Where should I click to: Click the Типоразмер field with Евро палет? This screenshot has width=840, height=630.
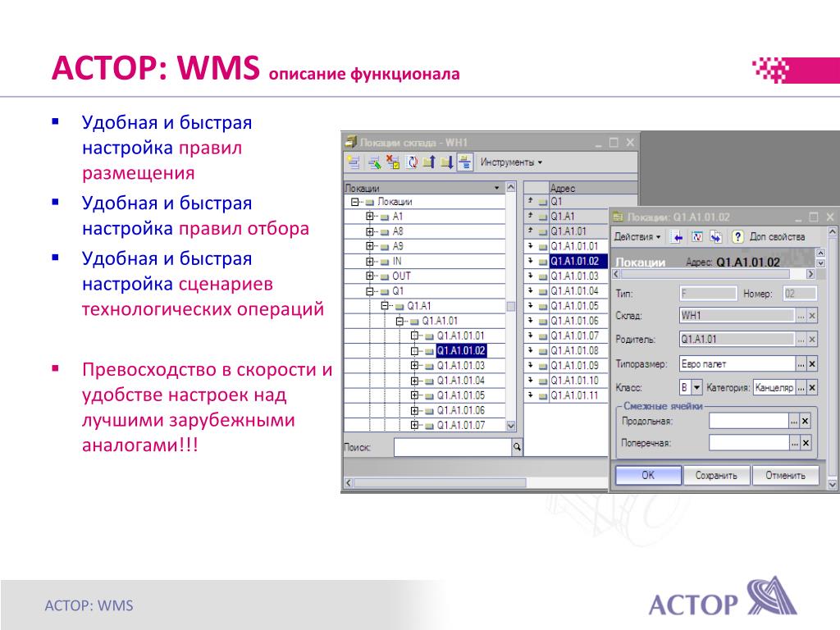[737, 363]
